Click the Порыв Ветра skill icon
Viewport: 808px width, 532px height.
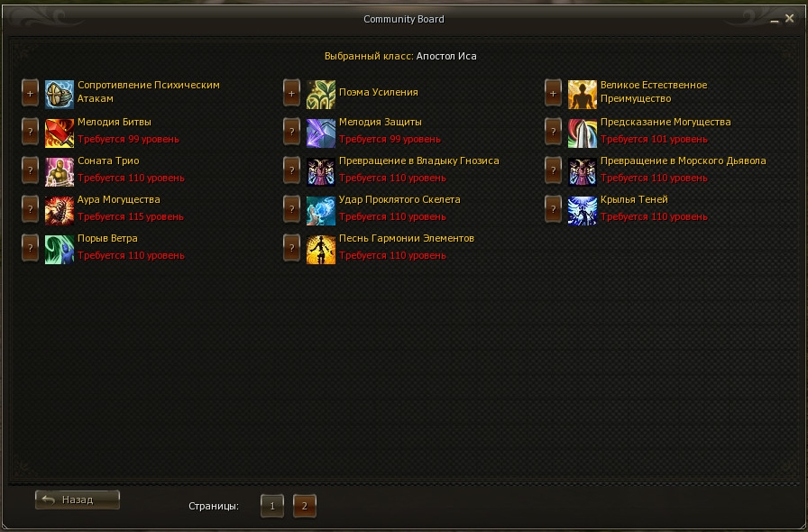[x=60, y=249]
